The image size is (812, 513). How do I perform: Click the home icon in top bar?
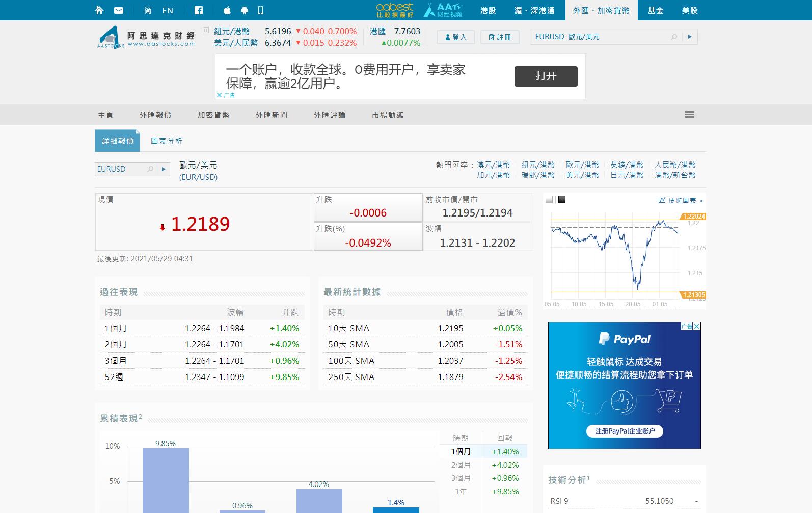click(99, 10)
